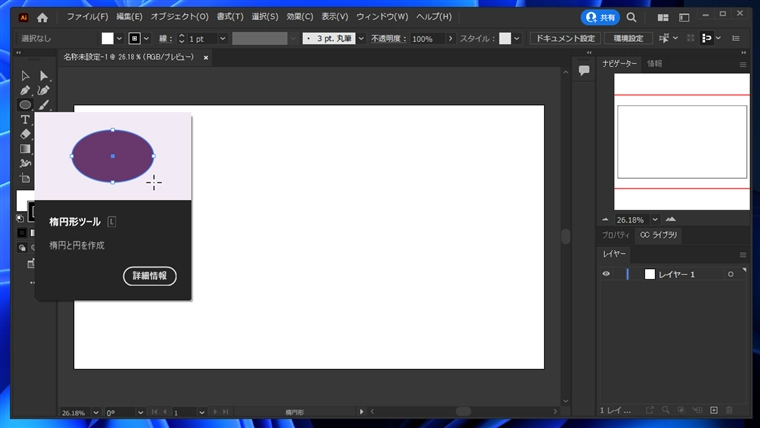Click the create new layer icon
The height and width of the screenshot is (428, 760).
[x=713, y=411]
